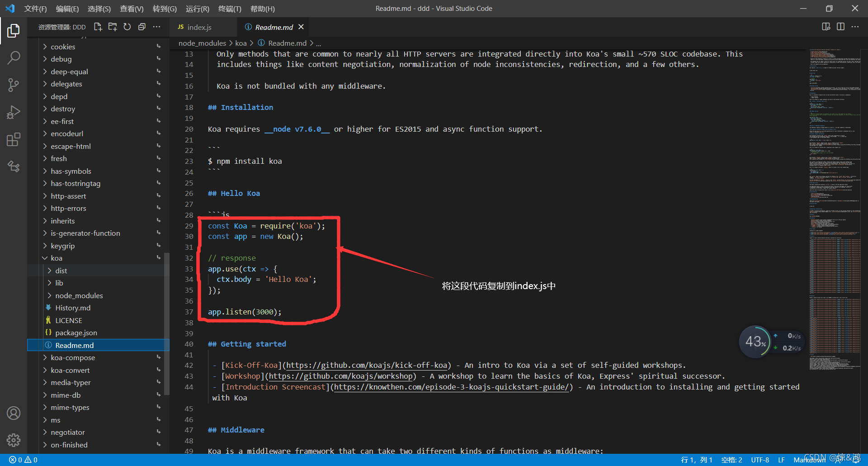Create a new file in explorer
The height and width of the screenshot is (466, 868).
(98, 27)
